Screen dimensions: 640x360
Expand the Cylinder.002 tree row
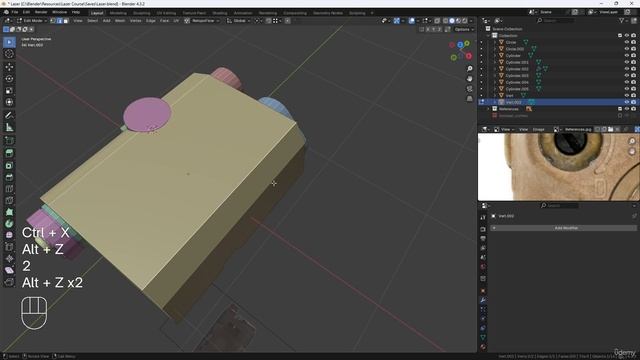(495, 69)
